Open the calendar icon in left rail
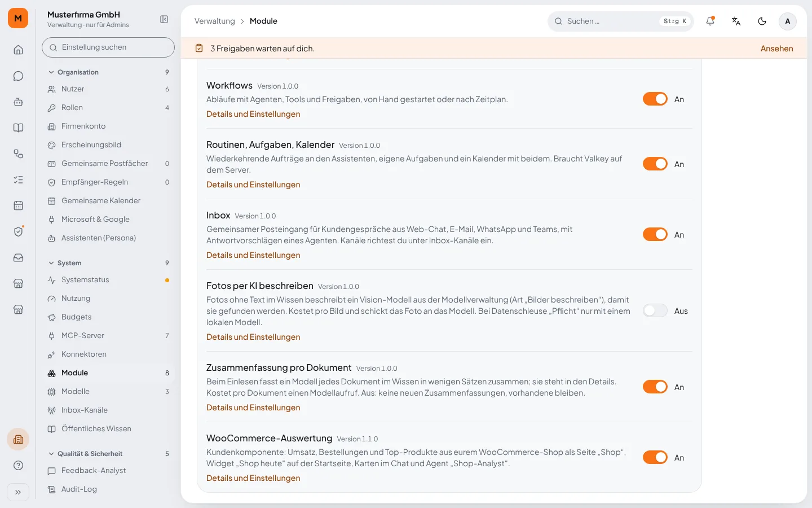 [x=18, y=205]
